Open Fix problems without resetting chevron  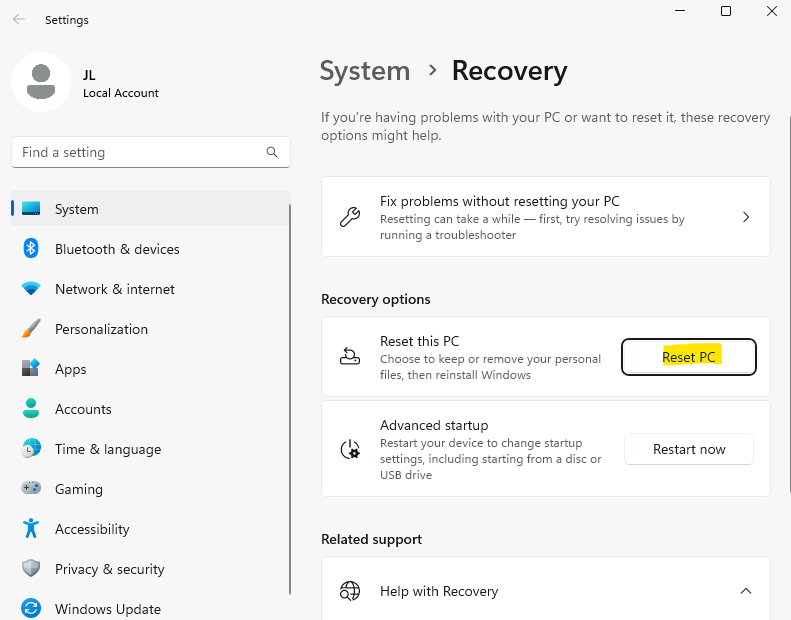[x=746, y=217]
